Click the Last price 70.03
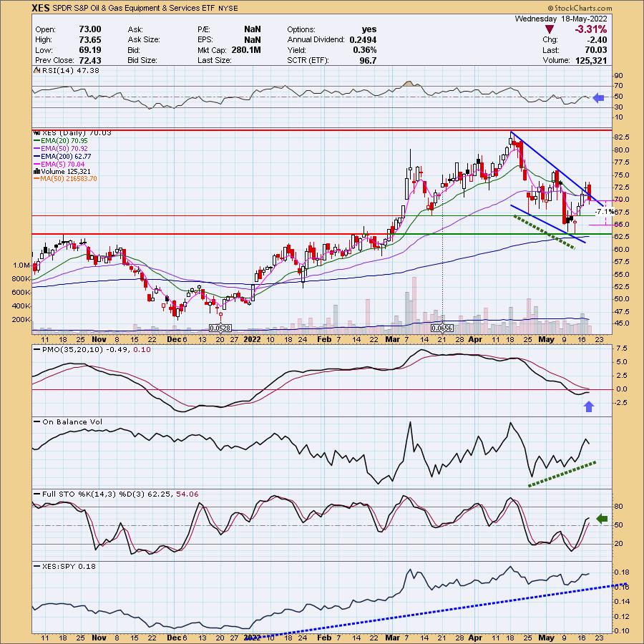The image size is (644, 644). pos(595,50)
